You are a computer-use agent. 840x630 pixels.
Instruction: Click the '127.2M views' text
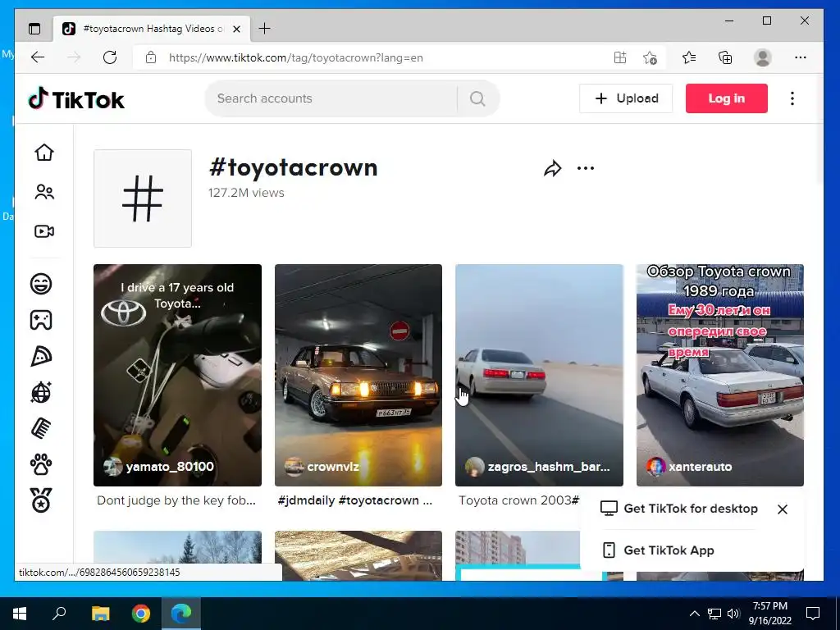tap(246, 193)
